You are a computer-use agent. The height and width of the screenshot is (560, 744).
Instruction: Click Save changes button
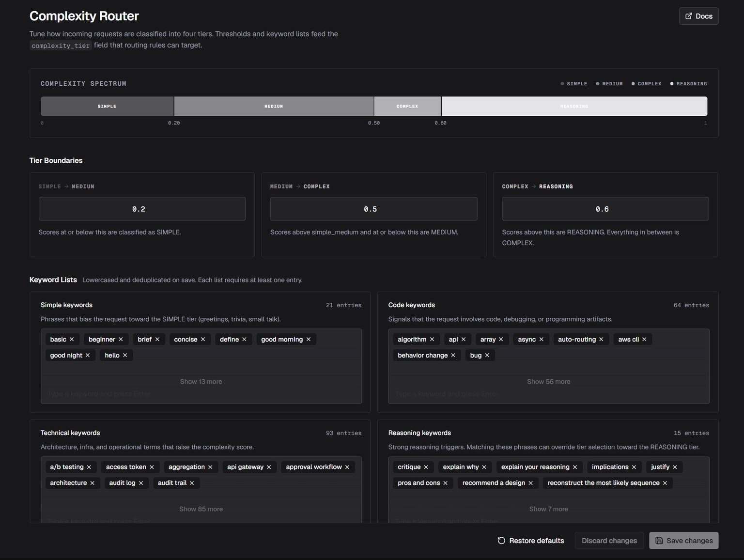click(x=684, y=541)
